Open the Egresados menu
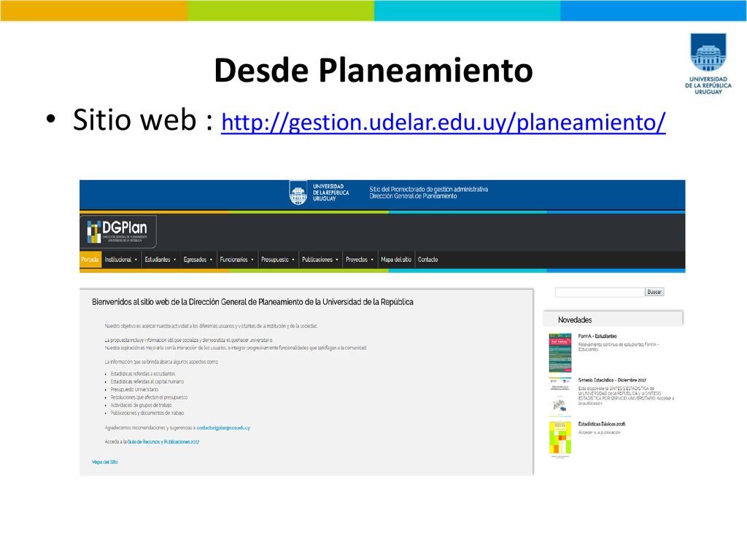Viewport: 747px width, 560px height. 198,260
